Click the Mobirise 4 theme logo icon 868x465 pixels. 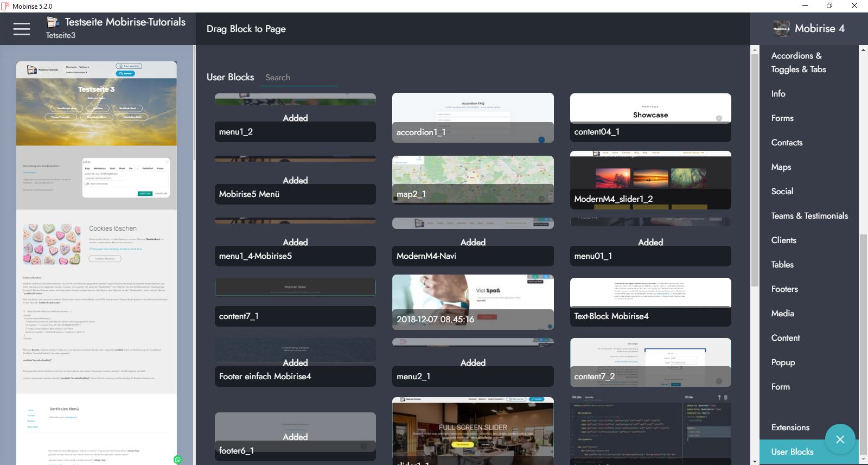(x=781, y=29)
